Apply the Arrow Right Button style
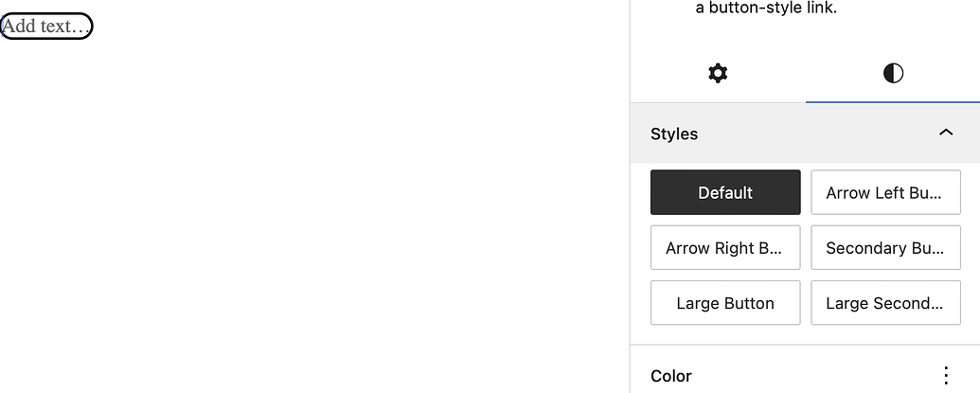Image resolution: width=980 pixels, height=393 pixels. coord(725,247)
